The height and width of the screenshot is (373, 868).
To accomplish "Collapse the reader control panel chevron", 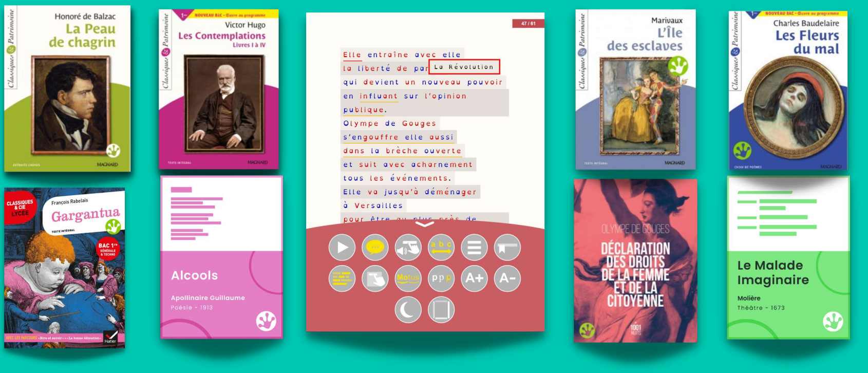I will coord(425,224).
